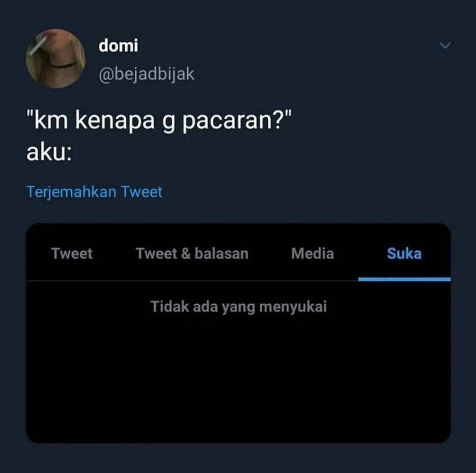The height and width of the screenshot is (473, 476).
Task: Click the word "Terjemahkan" below the tweet
Action: (71, 192)
